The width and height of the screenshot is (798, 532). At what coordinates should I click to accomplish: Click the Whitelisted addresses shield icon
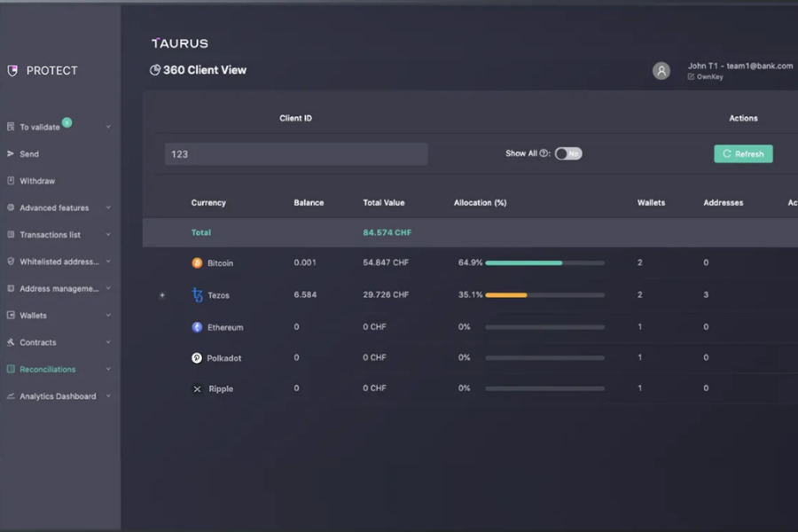pyautogui.click(x=11, y=262)
